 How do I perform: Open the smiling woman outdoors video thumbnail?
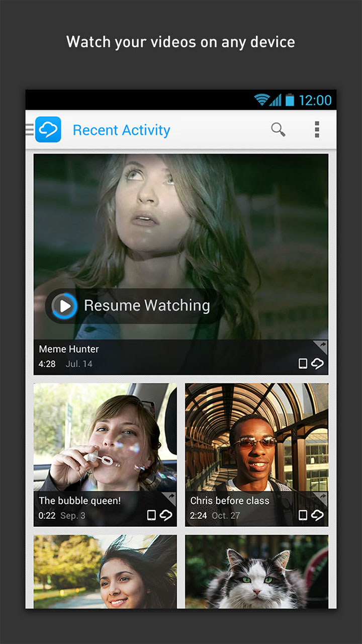pyautogui.click(x=105, y=572)
